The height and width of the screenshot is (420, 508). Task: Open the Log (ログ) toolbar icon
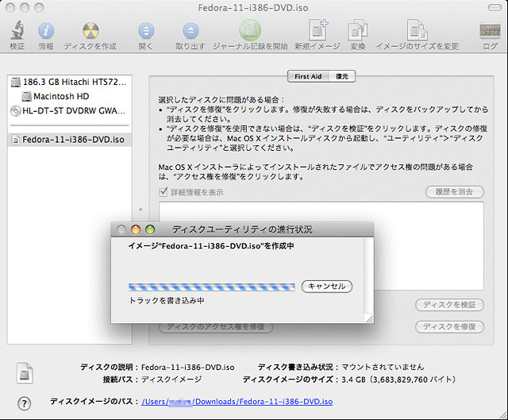[x=490, y=31]
